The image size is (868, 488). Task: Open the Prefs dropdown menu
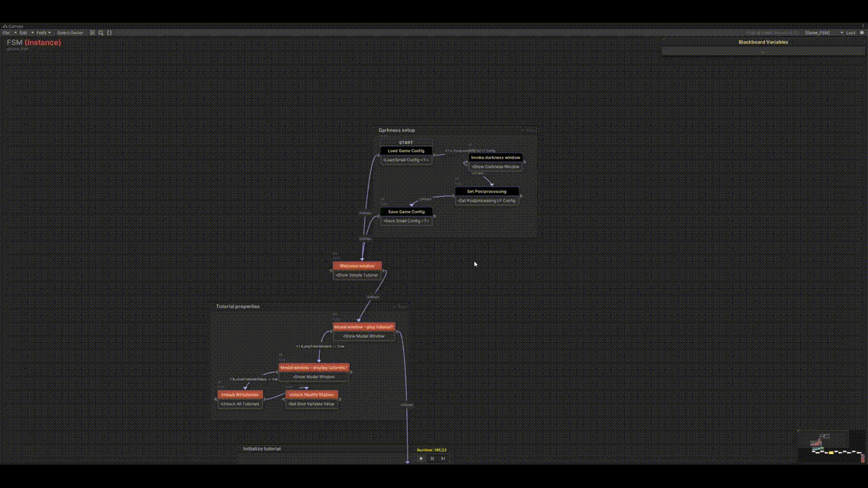point(43,33)
